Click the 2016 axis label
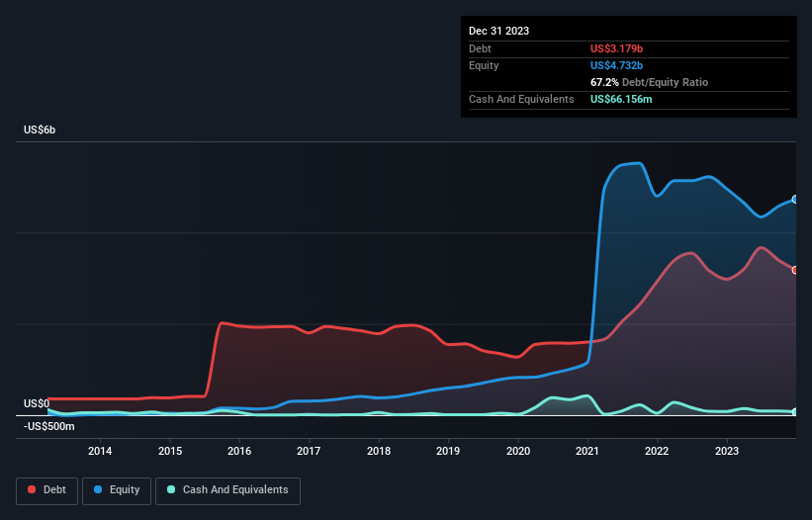Viewport: 812px width, 520px height. 239,451
